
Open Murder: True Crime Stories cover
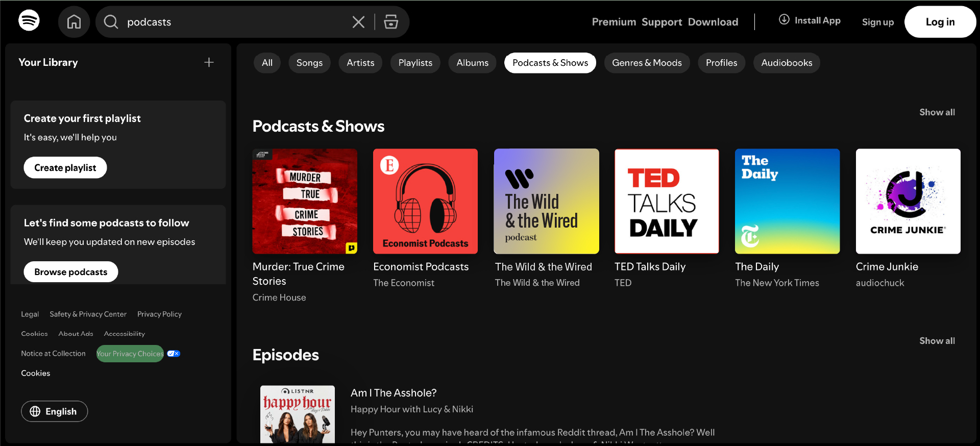click(x=305, y=201)
